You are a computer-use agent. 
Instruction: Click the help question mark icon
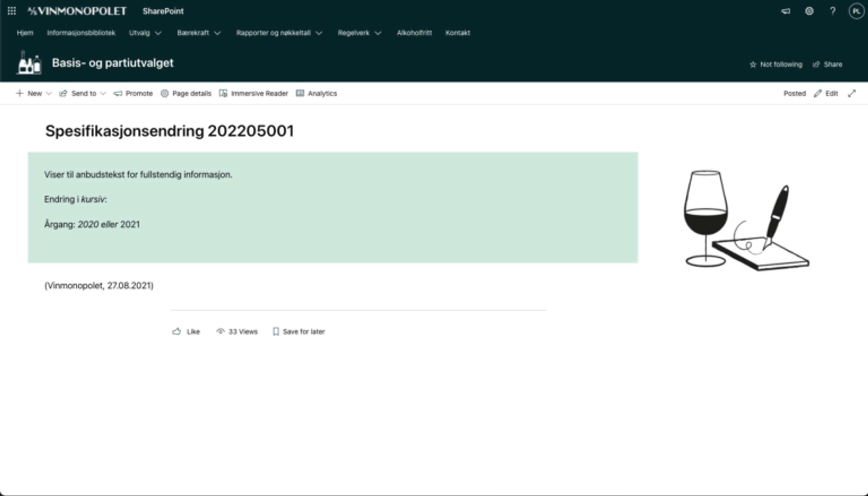click(833, 11)
